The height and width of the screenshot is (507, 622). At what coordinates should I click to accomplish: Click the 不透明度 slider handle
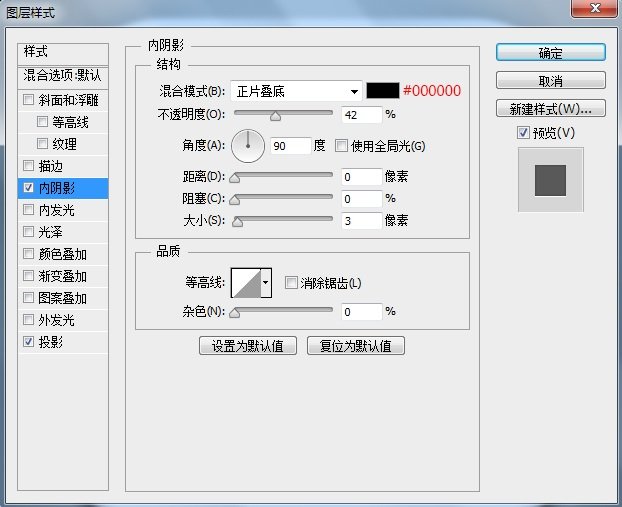(x=275, y=116)
